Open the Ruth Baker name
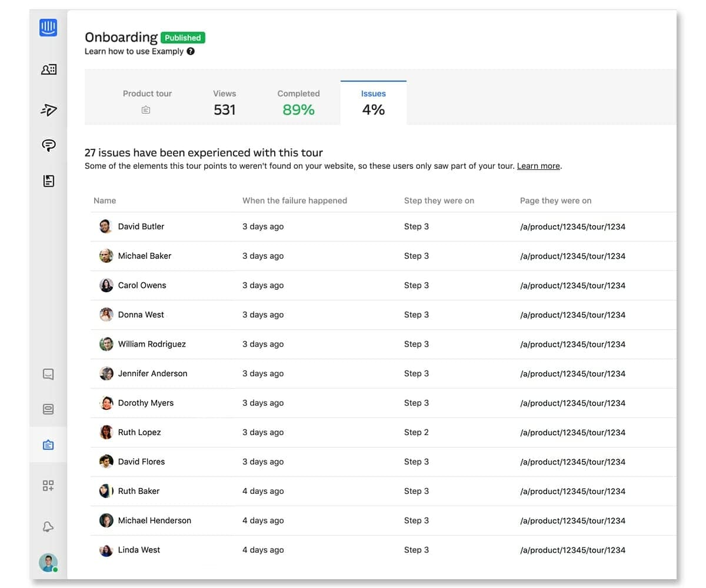The width and height of the screenshot is (706, 588). coord(139,491)
